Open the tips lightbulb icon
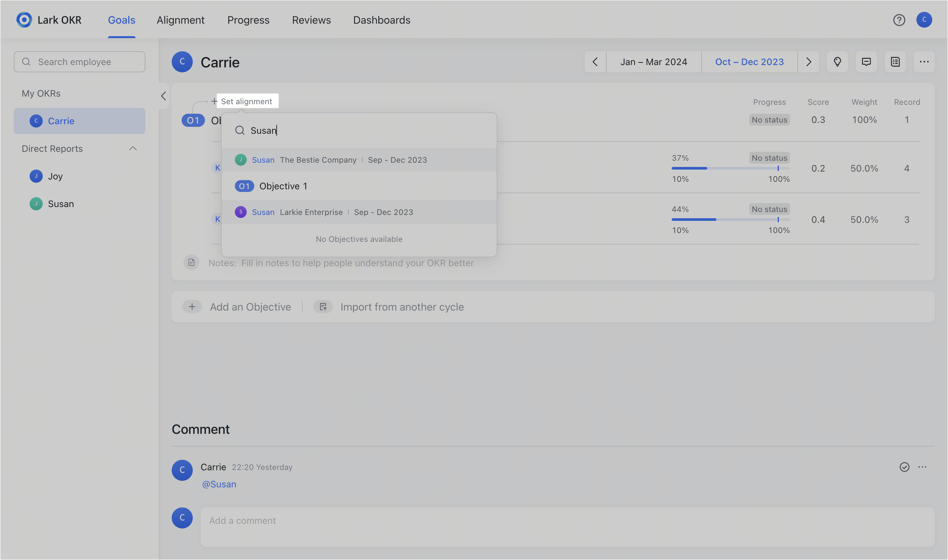Viewport: 948px width, 560px height. click(837, 61)
